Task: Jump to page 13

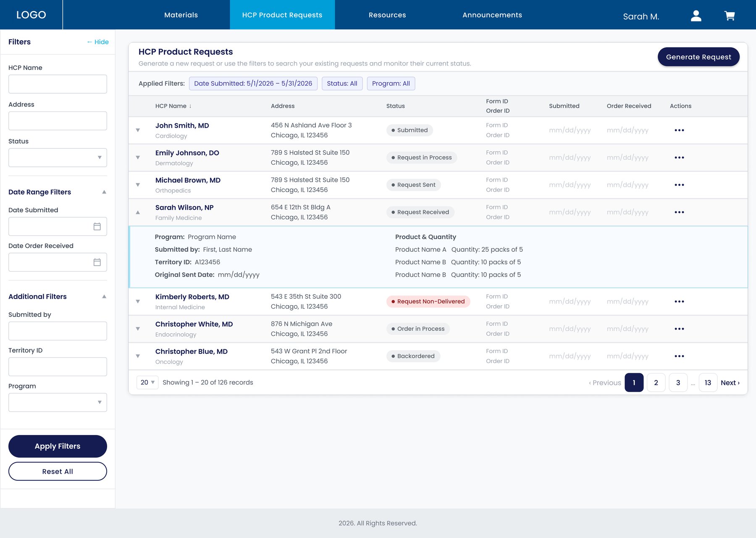Action: point(708,382)
